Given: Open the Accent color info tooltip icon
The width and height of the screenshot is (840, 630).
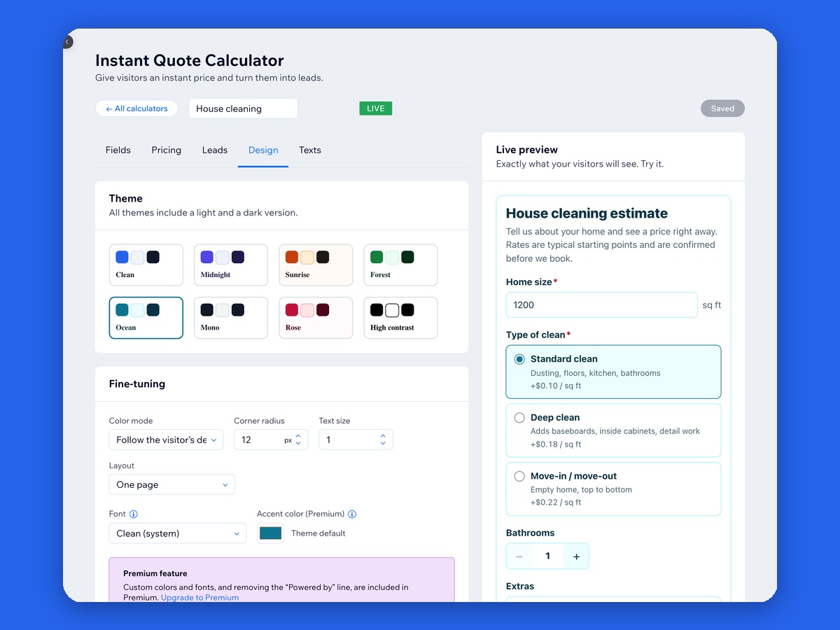Looking at the screenshot, I should (x=352, y=514).
